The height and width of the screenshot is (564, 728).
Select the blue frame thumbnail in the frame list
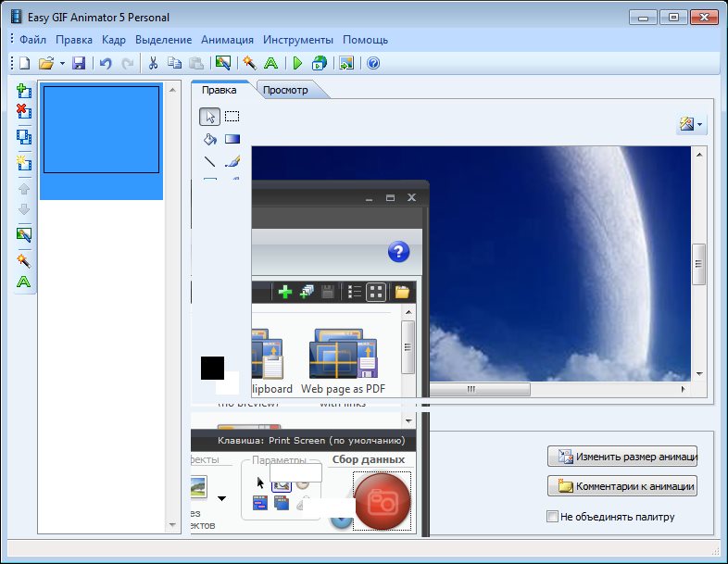click(101, 130)
